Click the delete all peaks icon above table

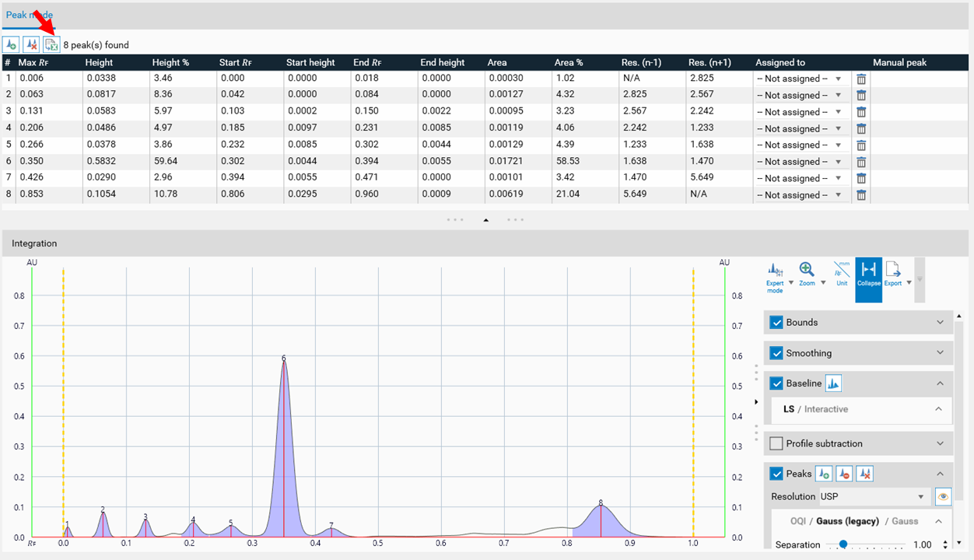click(31, 45)
